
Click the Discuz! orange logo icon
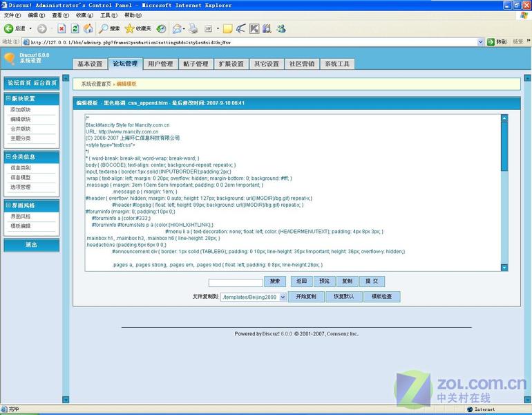pyautogui.click(x=10, y=58)
